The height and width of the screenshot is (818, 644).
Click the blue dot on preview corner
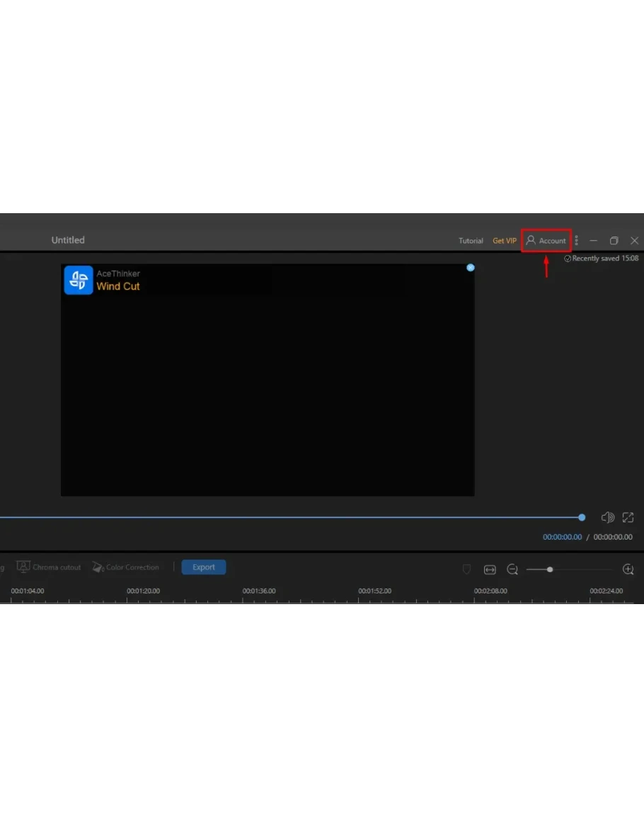tap(471, 268)
